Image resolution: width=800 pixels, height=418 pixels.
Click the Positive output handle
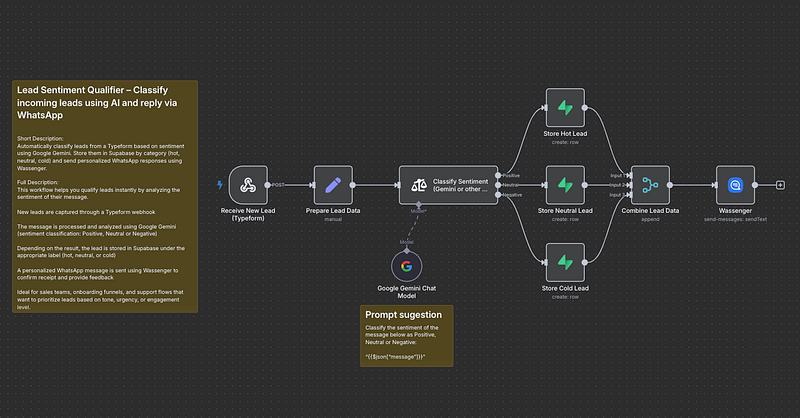point(498,175)
